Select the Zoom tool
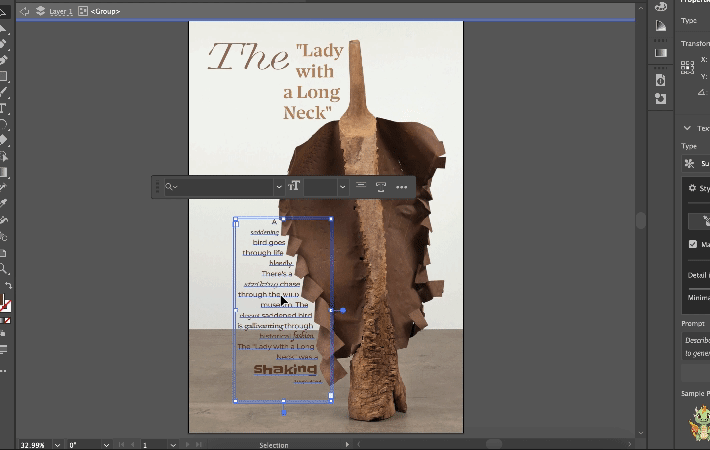The width and height of the screenshot is (710, 450). pyautogui.click(x=4, y=269)
